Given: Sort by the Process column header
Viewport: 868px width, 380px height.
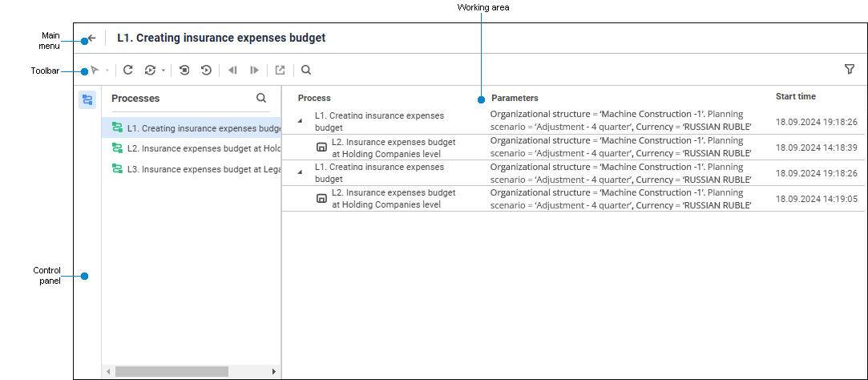Looking at the screenshot, I should 314,98.
